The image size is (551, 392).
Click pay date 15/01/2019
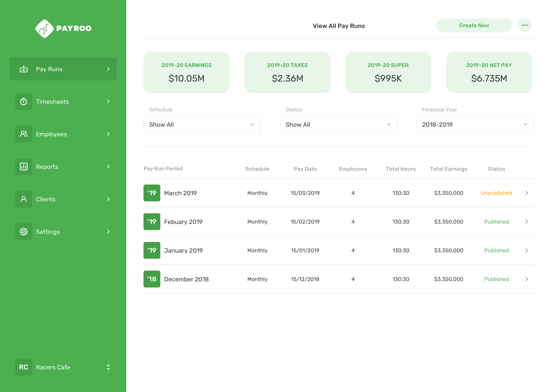coord(305,251)
